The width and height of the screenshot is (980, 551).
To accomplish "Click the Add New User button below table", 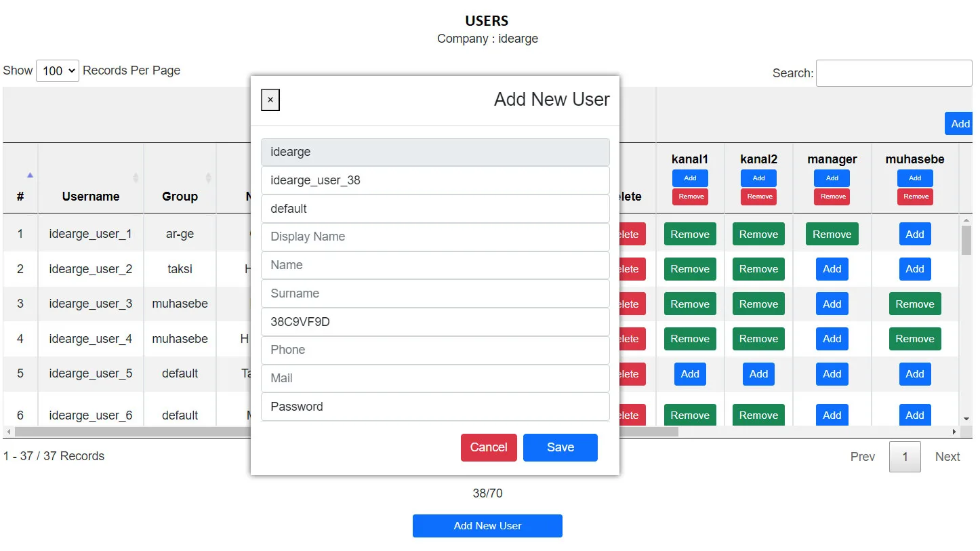I will click(x=487, y=526).
